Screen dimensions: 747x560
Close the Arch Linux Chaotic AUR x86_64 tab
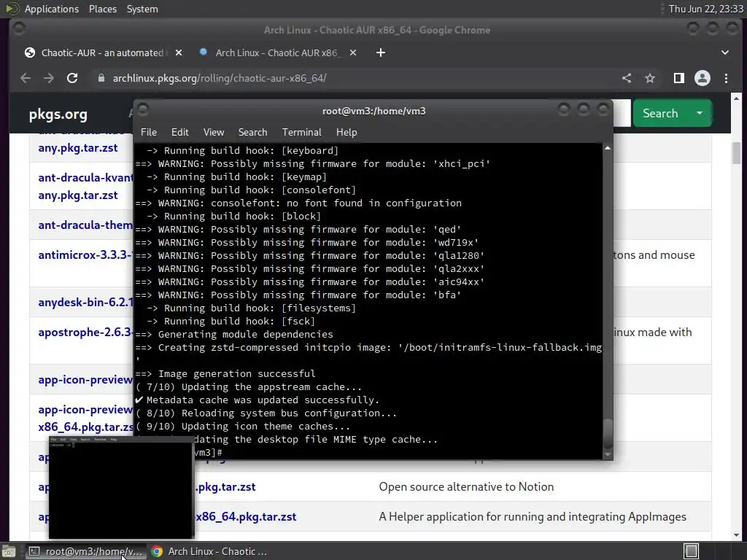(x=353, y=52)
